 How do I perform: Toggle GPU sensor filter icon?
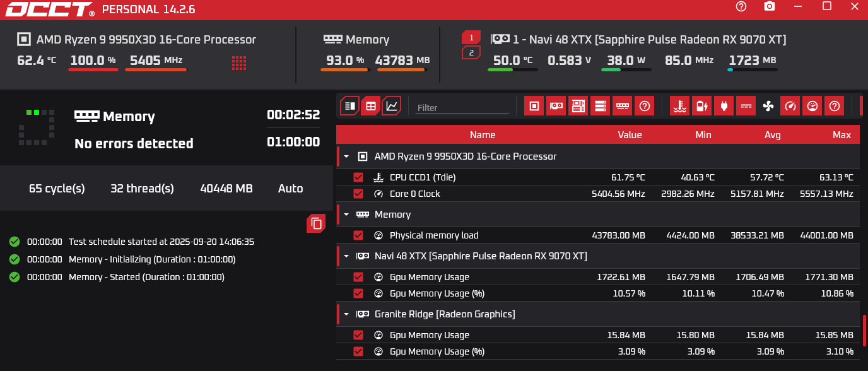556,106
